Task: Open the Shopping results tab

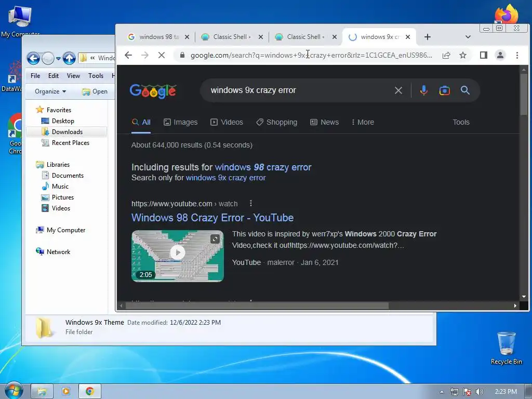Action: [276, 122]
